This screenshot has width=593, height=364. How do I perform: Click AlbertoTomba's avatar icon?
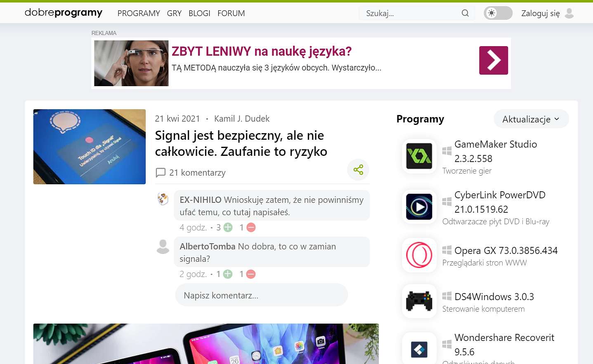pyautogui.click(x=163, y=247)
